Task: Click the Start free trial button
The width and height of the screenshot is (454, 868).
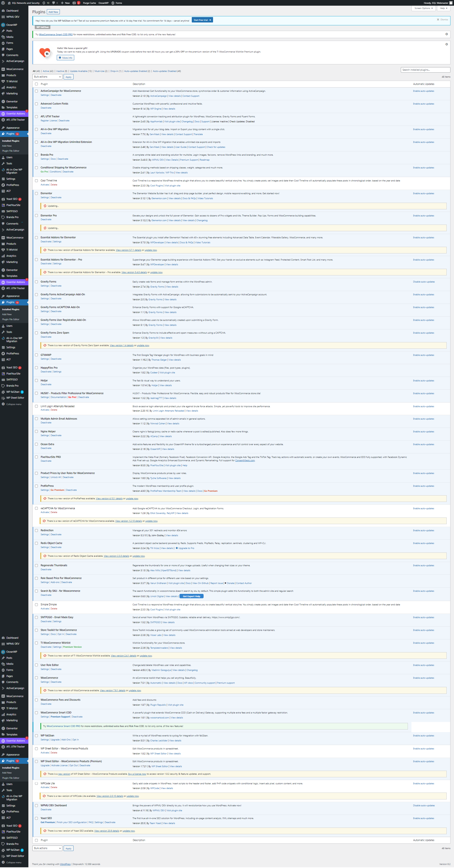Action: click(x=202, y=20)
